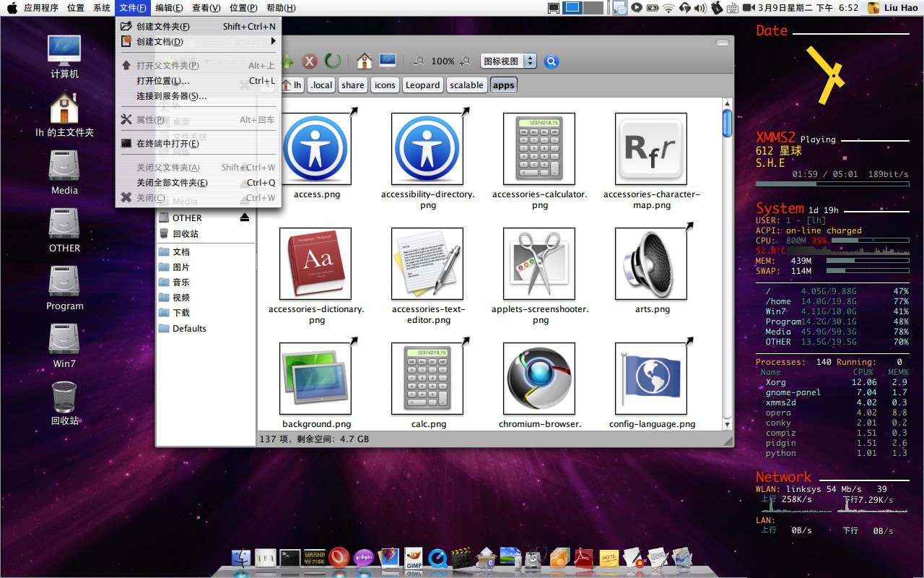Select the accessibility-directory.png thumbnail
This screenshot has height=578, width=924.
coord(427,148)
